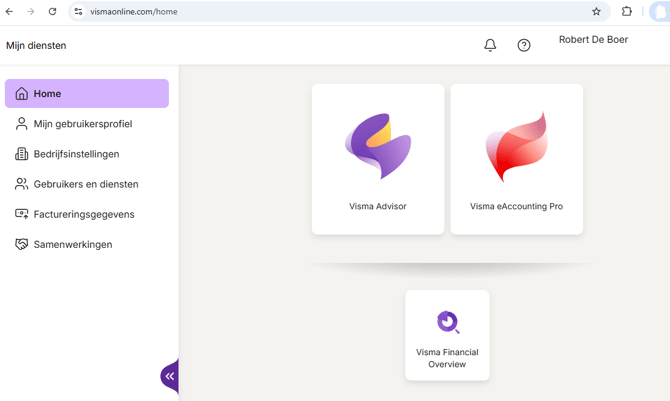Open the notifications bell
Screen dimensions: 670x401
[x=490, y=45]
